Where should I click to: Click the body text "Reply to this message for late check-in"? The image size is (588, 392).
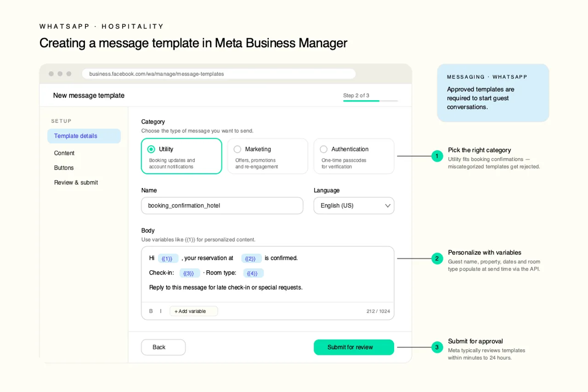point(199,288)
